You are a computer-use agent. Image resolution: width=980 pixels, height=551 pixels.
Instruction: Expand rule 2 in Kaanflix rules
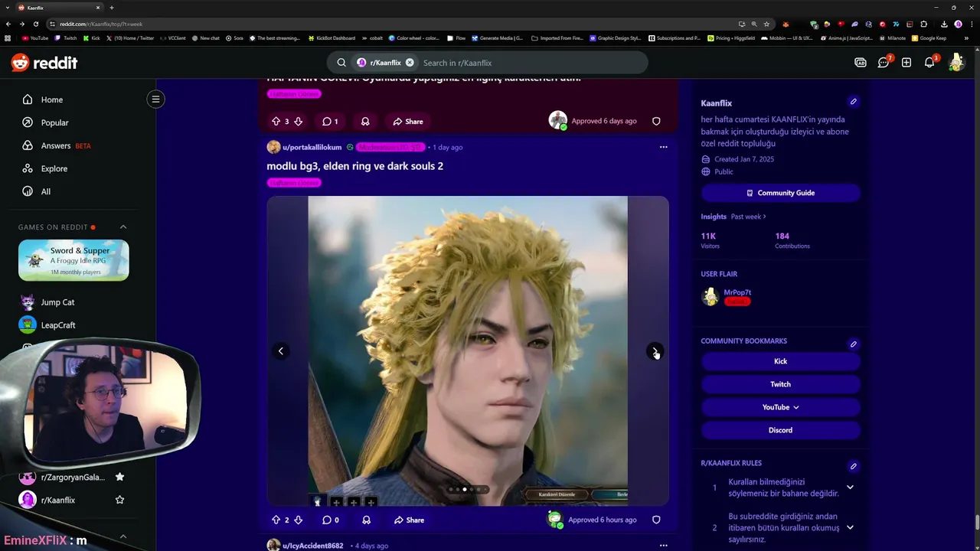tap(850, 527)
